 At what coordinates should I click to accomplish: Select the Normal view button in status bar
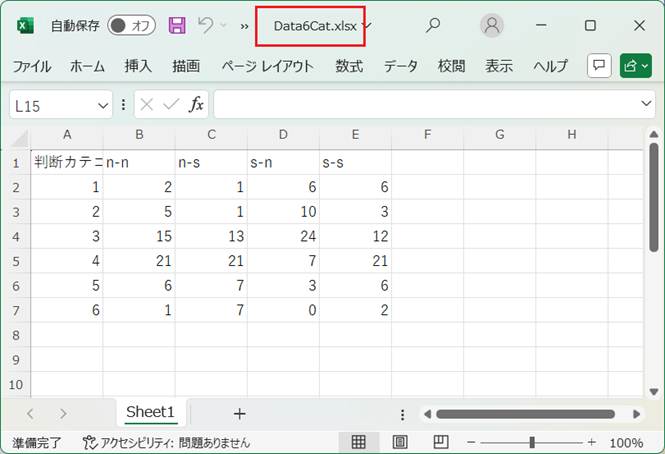tap(358, 442)
